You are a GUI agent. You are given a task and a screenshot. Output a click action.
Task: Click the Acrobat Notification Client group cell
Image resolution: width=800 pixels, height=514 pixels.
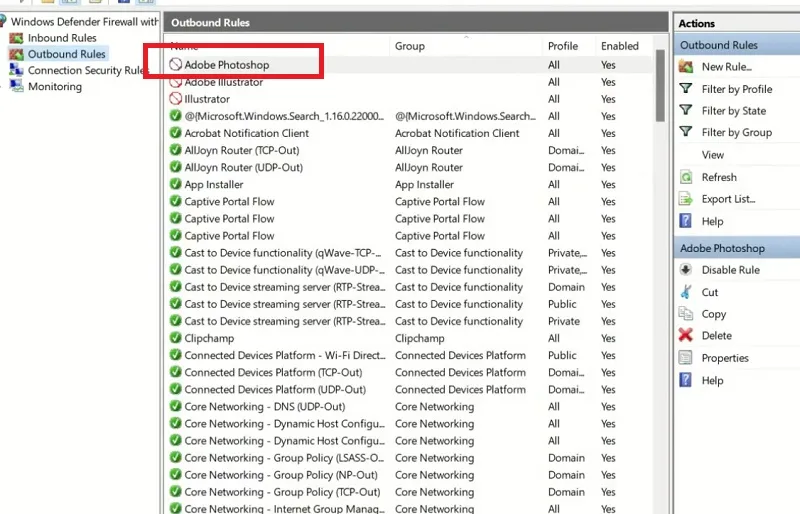click(x=457, y=133)
